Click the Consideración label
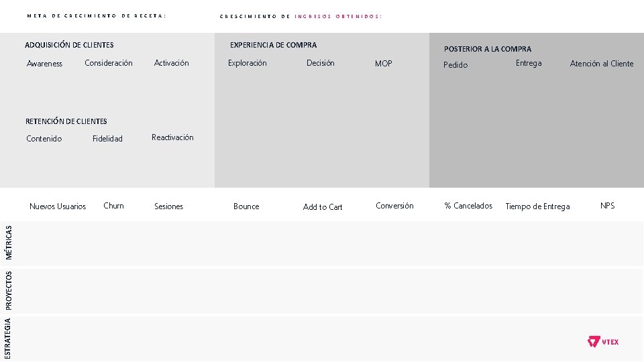The width and height of the screenshot is (644, 362). [x=109, y=63]
